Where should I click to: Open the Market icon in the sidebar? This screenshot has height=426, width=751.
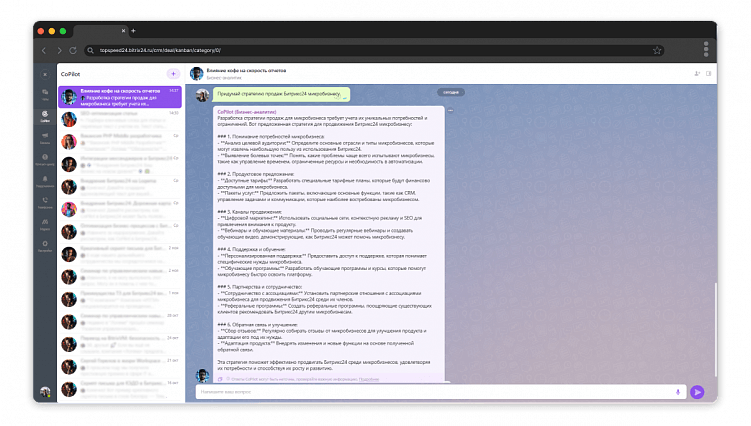click(x=45, y=224)
